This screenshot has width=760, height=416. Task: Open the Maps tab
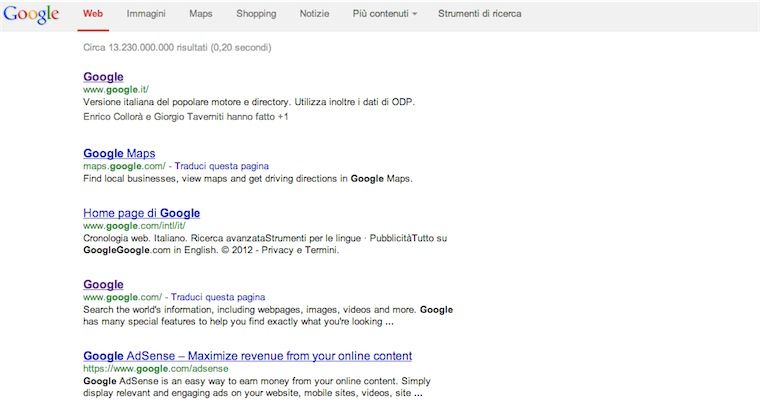[x=201, y=14]
